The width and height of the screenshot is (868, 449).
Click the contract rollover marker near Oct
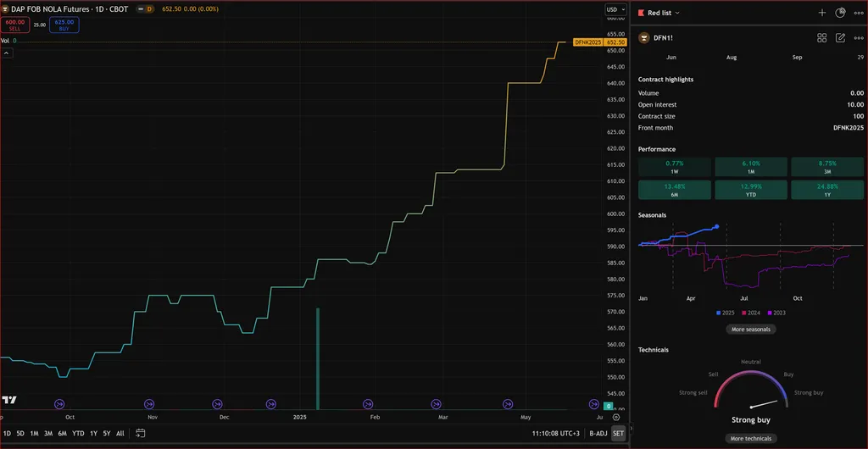(x=59, y=404)
